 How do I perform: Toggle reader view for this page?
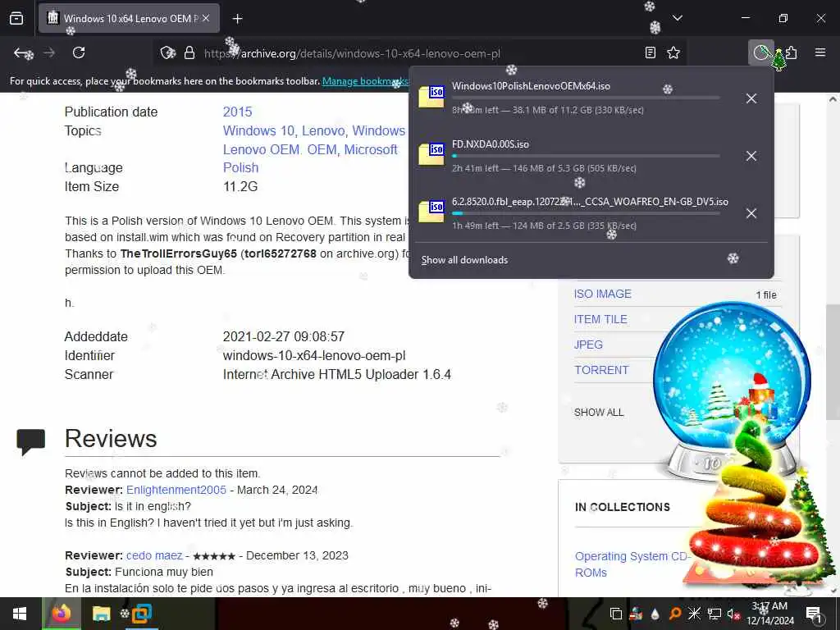click(651, 52)
